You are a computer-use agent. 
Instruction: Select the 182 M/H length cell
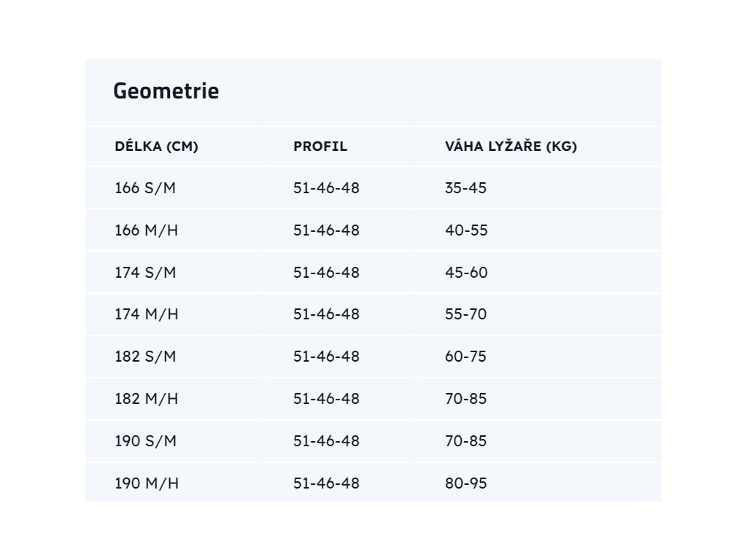pos(146,400)
